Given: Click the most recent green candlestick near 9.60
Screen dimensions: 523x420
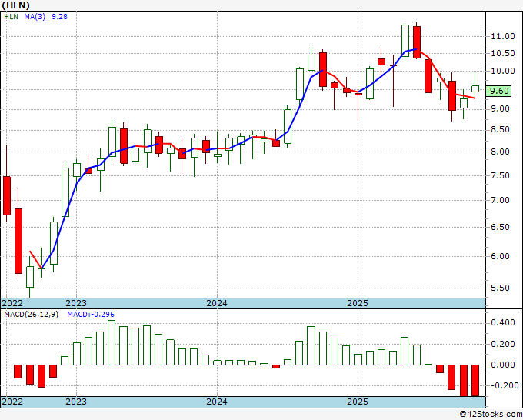Looking at the screenshot, I should (x=475, y=88).
